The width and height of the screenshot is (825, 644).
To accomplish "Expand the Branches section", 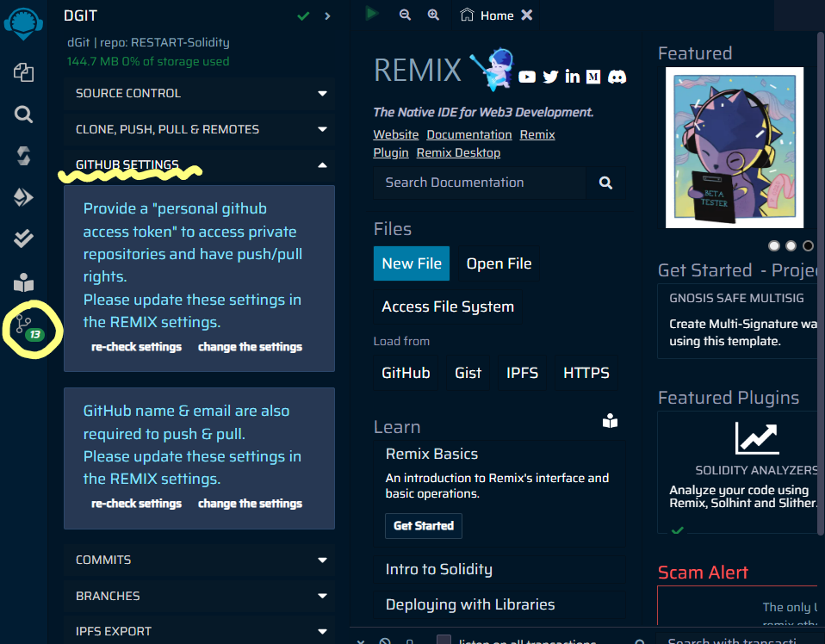I will (200, 596).
